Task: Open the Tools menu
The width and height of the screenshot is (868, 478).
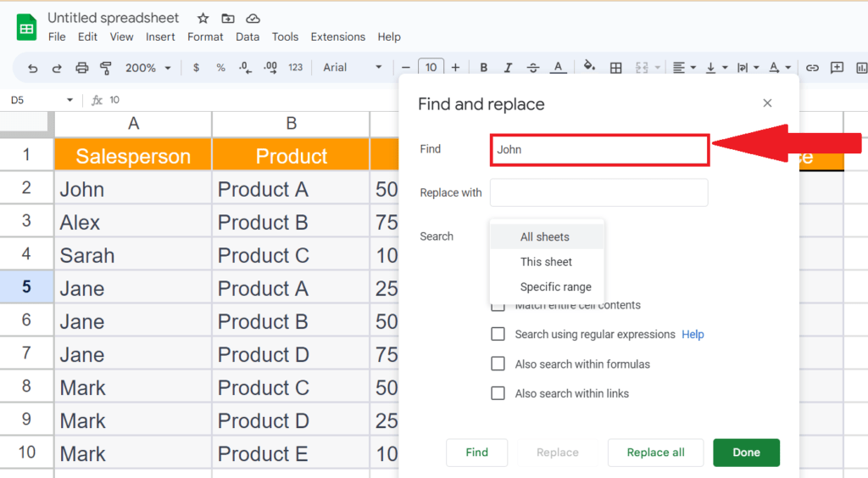Action: (285, 37)
